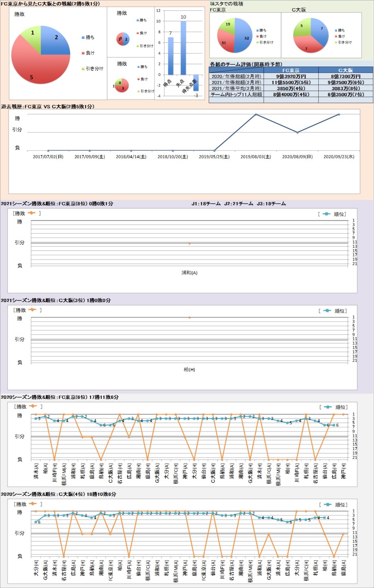The image size is (374, 588).
Task: Click 順位 legend marker in 2020 FC東京 chart
Action: coord(328,407)
